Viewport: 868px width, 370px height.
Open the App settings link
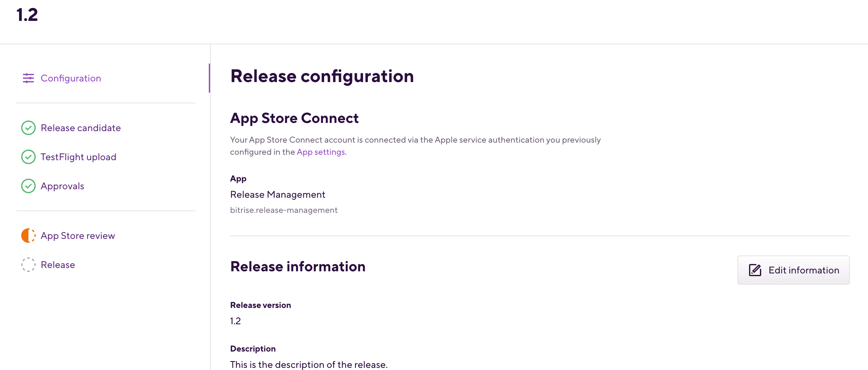tap(321, 152)
